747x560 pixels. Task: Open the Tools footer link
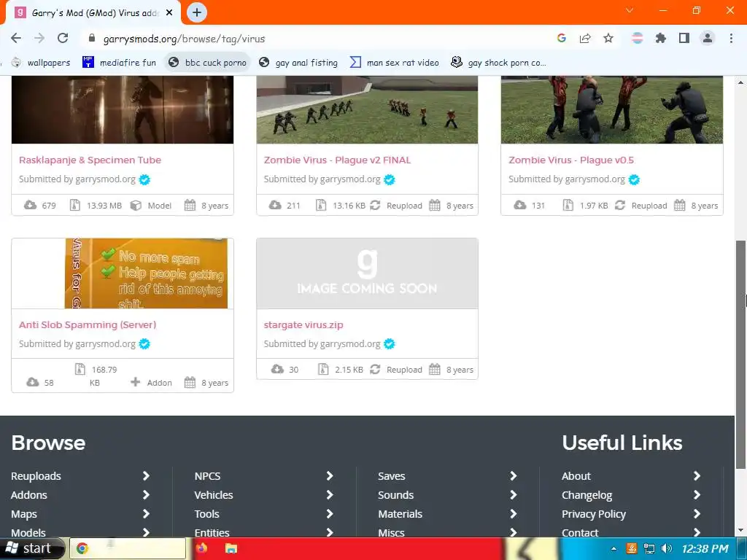(x=206, y=514)
